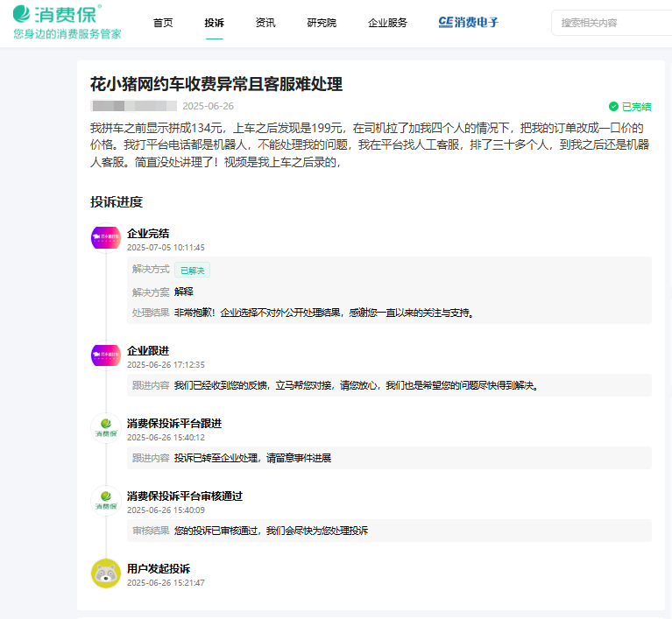Click the green checkmark icon beside 已完结

click(613, 106)
